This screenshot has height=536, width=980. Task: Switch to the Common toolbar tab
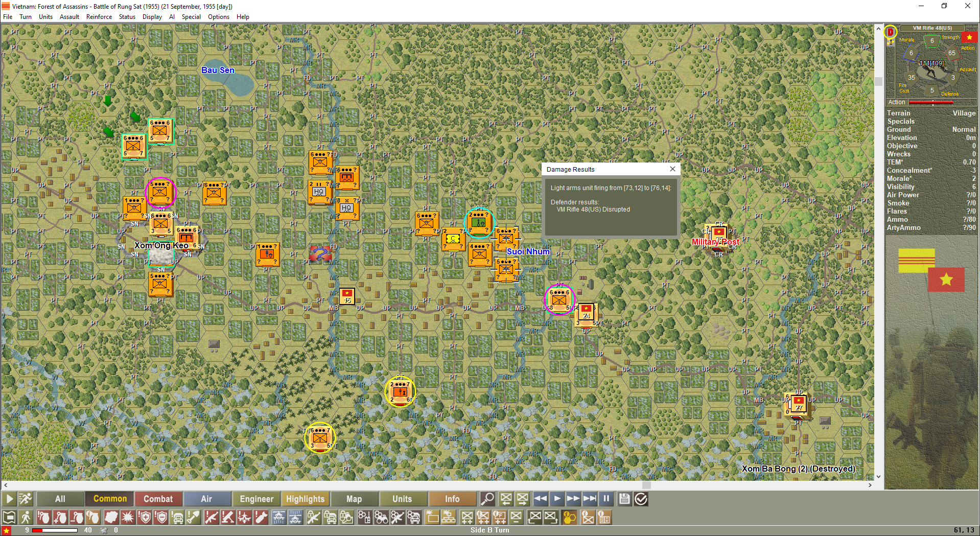(x=110, y=499)
